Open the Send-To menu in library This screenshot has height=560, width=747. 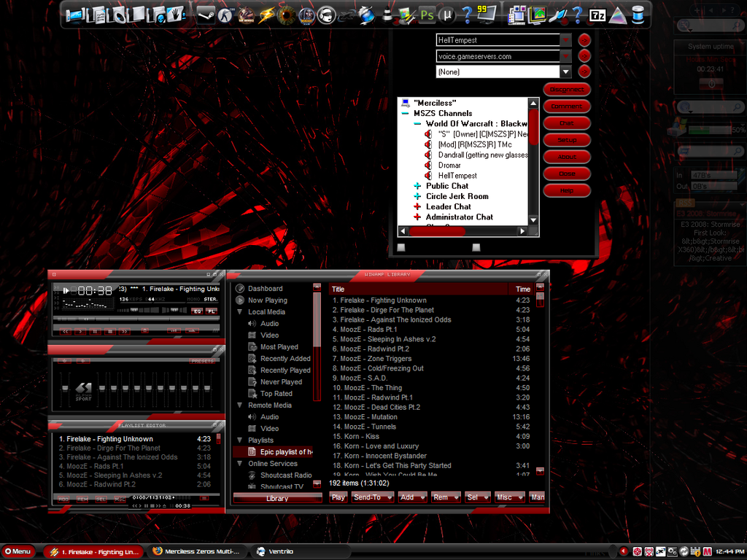coord(372,497)
